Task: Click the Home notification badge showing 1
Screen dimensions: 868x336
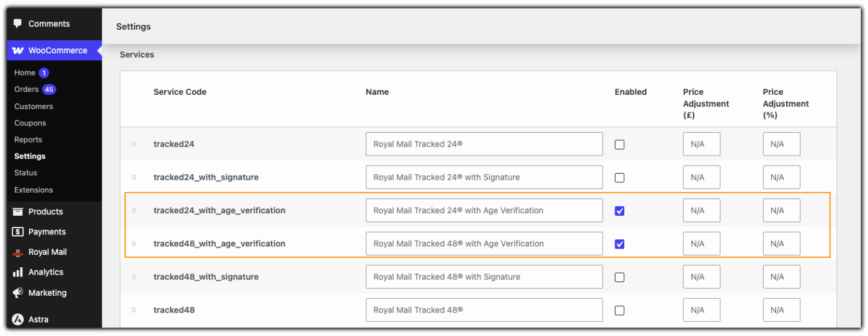Action: tap(44, 73)
